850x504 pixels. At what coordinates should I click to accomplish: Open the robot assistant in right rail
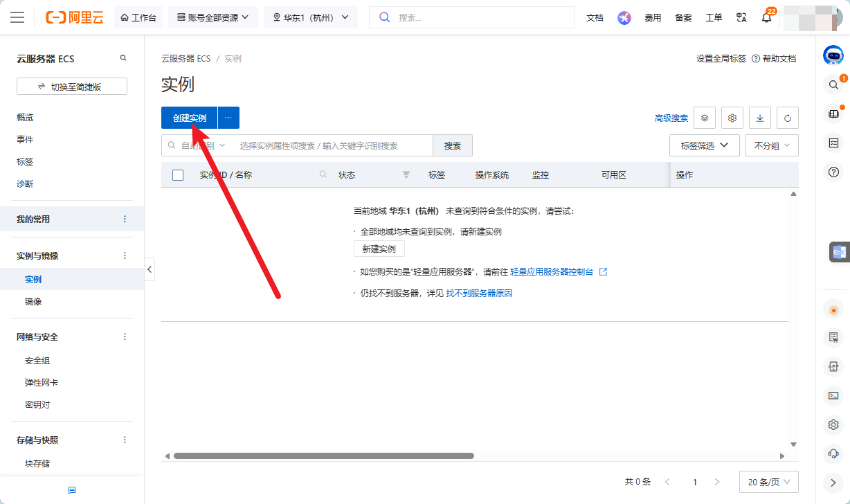(833, 55)
